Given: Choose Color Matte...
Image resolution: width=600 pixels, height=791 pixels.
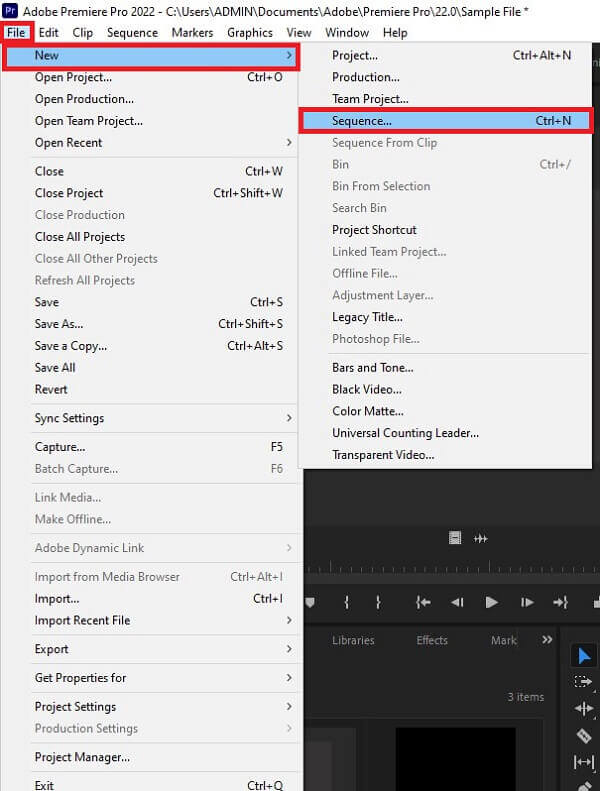Looking at the screenshot, I should pyautogui.click(x=445, y=411).
